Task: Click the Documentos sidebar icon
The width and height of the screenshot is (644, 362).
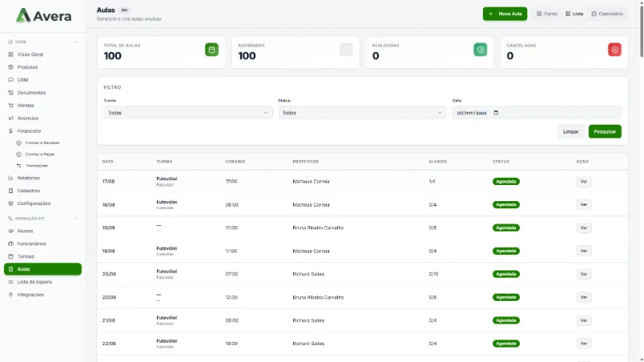Action: [10, 93]
